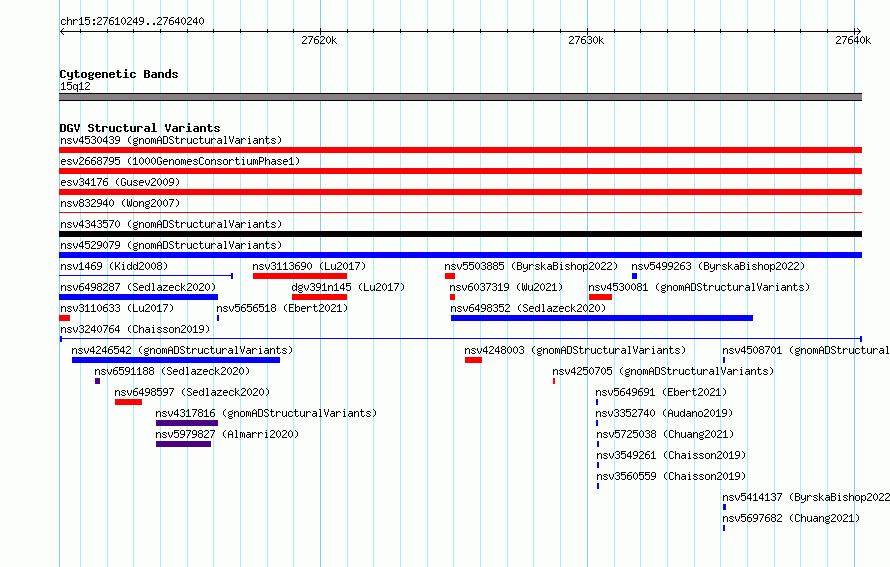Screen dimensions: 890x567
Task: Click the 27630k ruler marker
Action: point(586,40)
